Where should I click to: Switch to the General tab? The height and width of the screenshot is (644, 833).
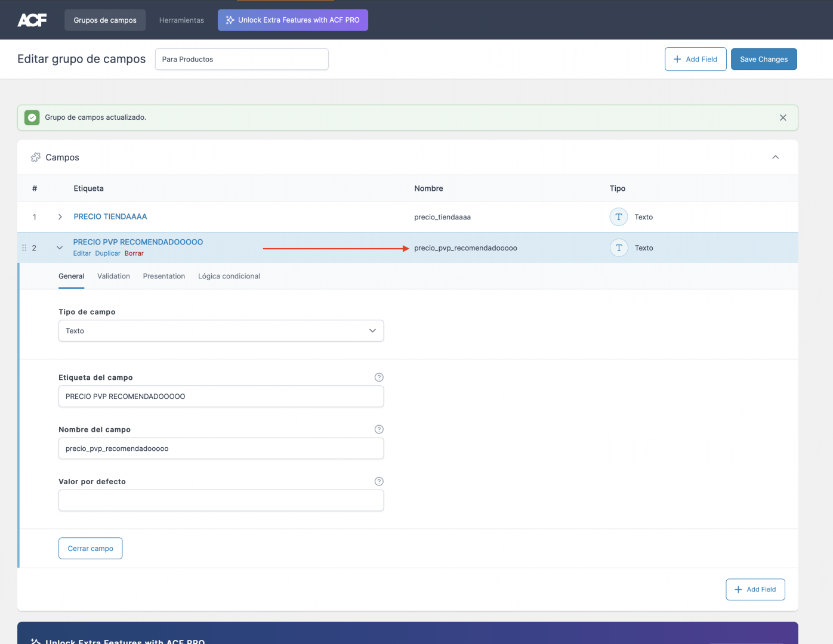coord(72,277)
